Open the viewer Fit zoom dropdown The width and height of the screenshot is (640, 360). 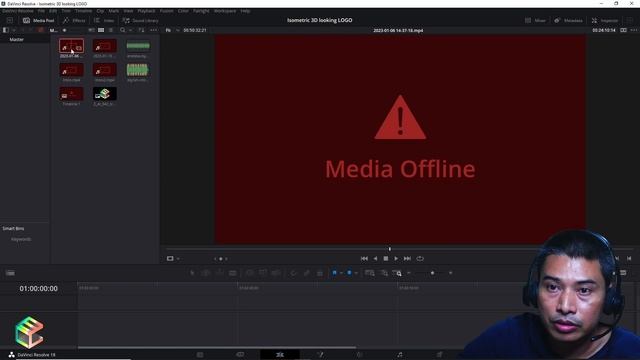click(172, 30)
